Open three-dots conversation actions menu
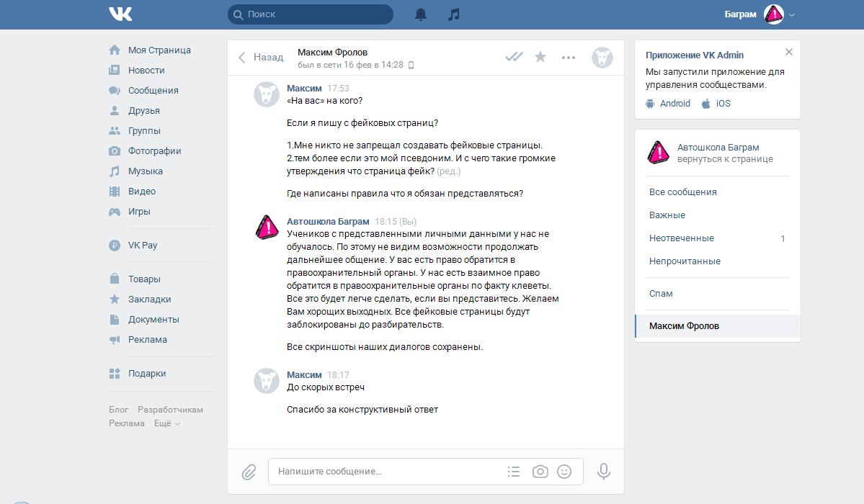The width and height of the screenshot is (864, 504). coord(569,58)
